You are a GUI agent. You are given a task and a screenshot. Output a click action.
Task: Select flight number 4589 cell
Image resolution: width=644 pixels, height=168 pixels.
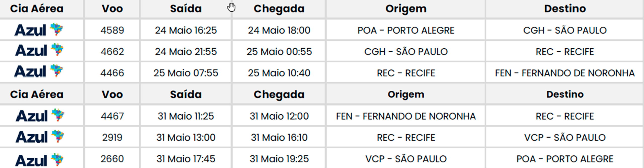pyautogui.click(x=112, y=30)
